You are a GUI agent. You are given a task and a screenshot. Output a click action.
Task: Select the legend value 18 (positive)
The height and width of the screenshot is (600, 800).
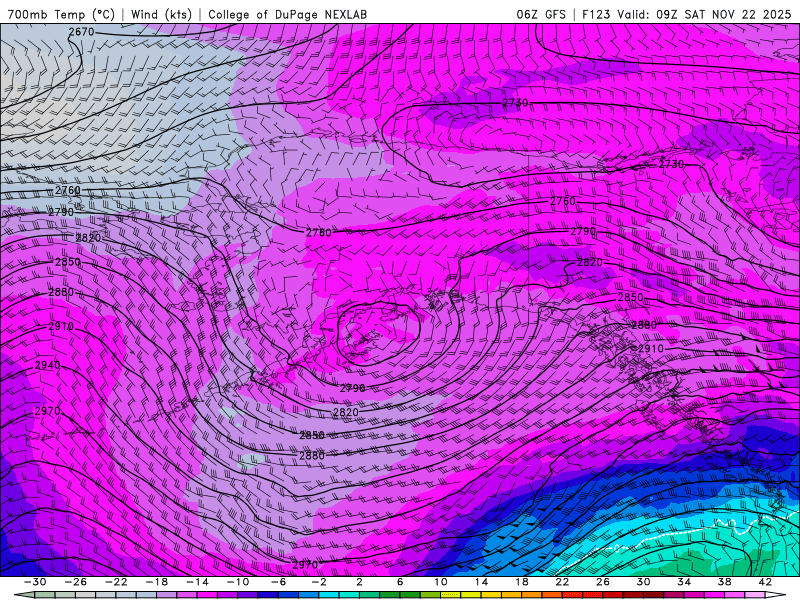coord(521,582)
